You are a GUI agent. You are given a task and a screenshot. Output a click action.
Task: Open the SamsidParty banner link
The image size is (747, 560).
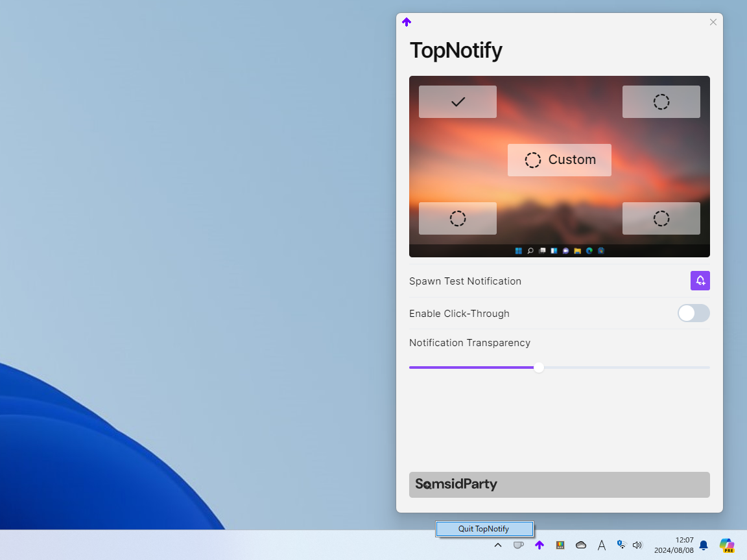point(560,485)
